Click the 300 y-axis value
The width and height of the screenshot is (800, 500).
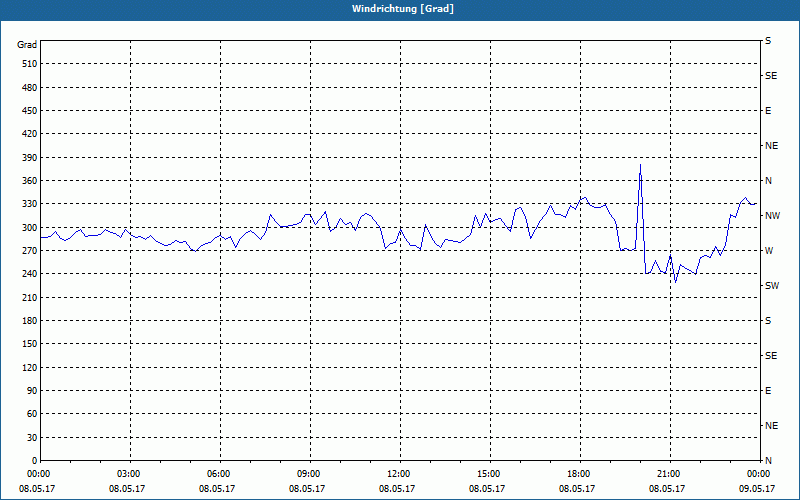(x=30, y=228)
